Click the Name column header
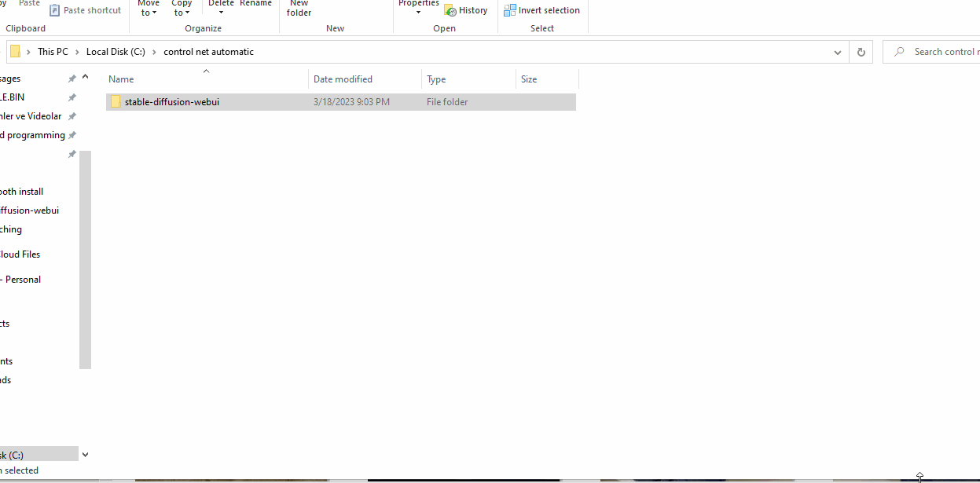980x483 pixels. [120, 79]
